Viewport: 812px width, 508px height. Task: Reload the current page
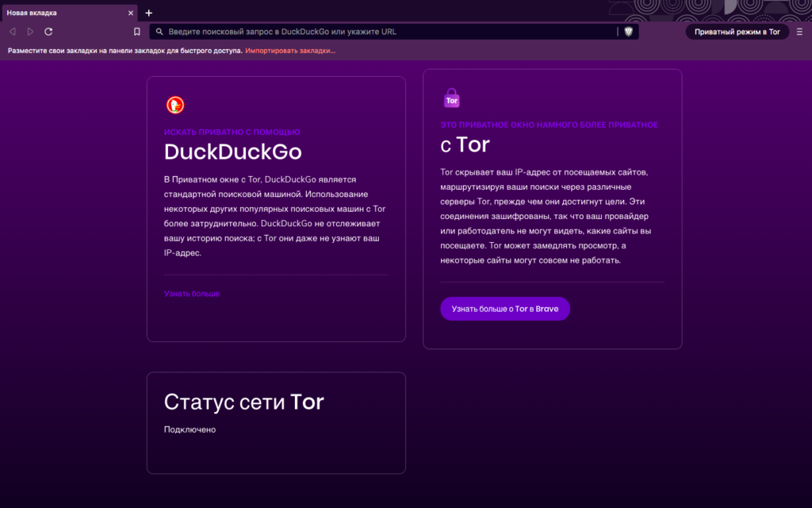48,32
